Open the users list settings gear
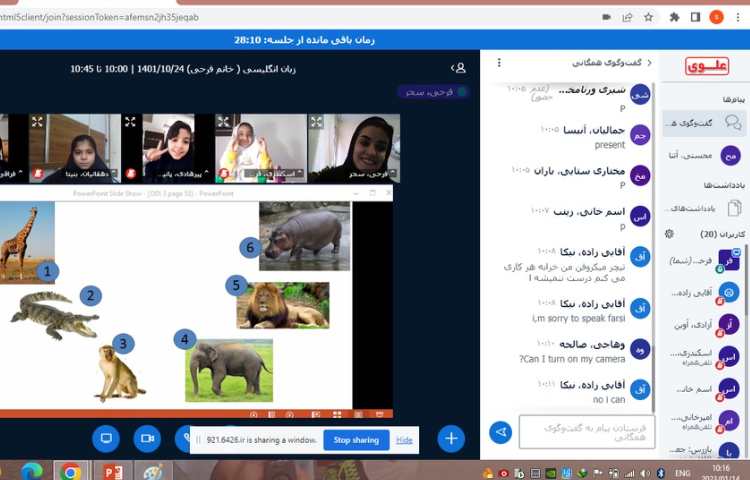The image size is (750, 480). coord(669,233)
